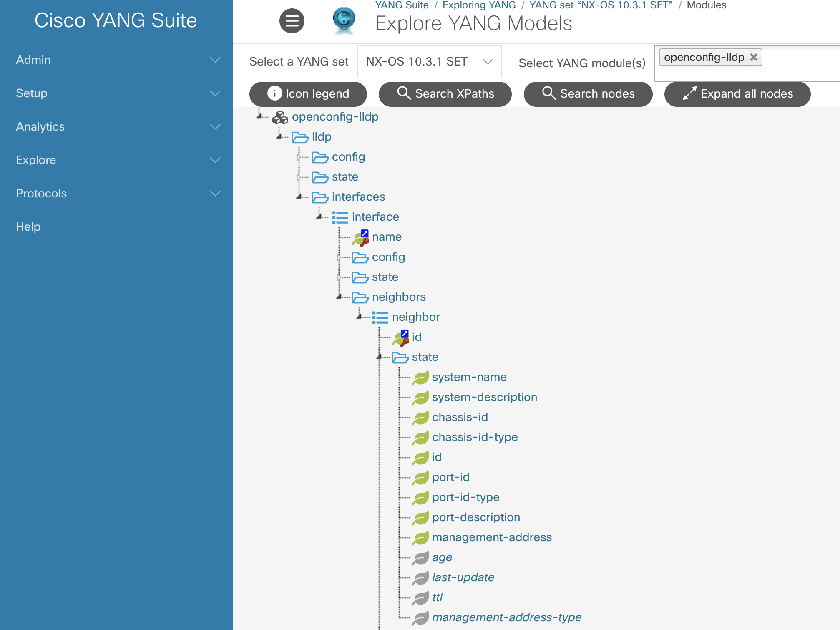Click the Cisco YANG Suite globe logo
This screenshot has width=840, height=630.
click(344, 20)
